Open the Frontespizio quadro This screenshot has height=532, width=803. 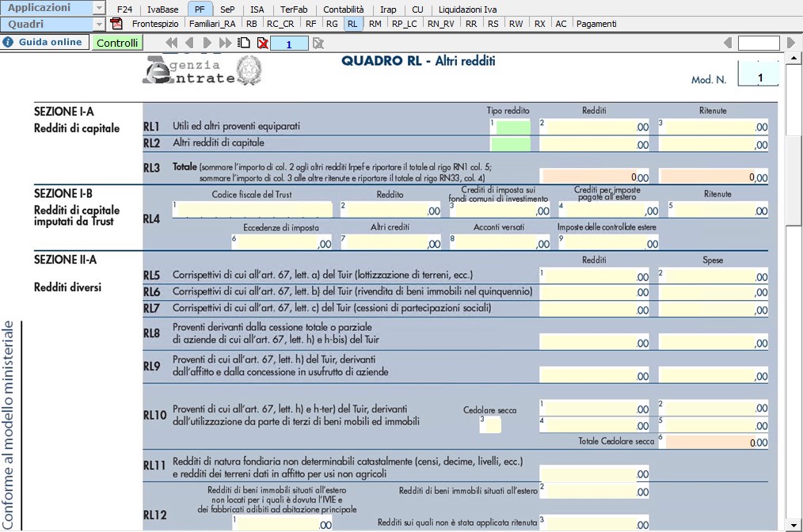click(155, 24)
